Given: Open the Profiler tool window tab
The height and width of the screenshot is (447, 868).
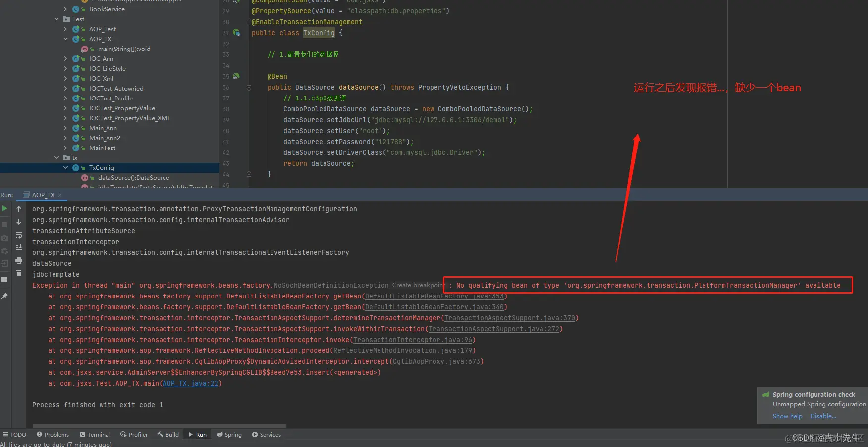Looking at the screenshot, I should [x=134, y=435].
